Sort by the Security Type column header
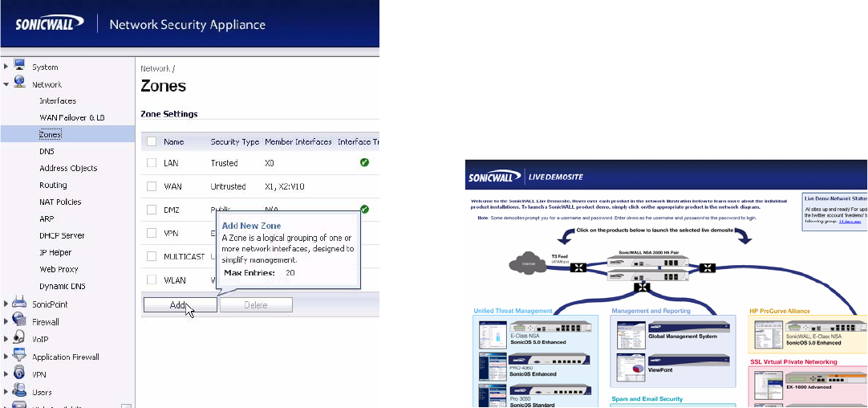 click(235, 142)
